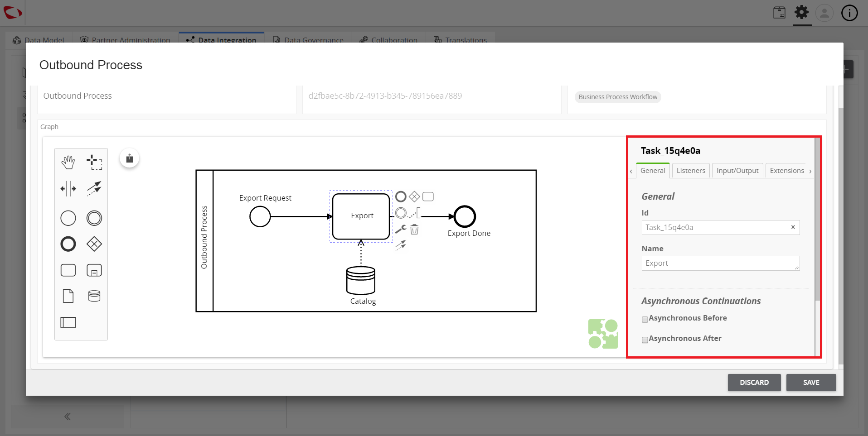The width and height of the screenshot is (868, 436).
Task: Click connect arrows icon on context pad
Action: [x=401, y=245]
